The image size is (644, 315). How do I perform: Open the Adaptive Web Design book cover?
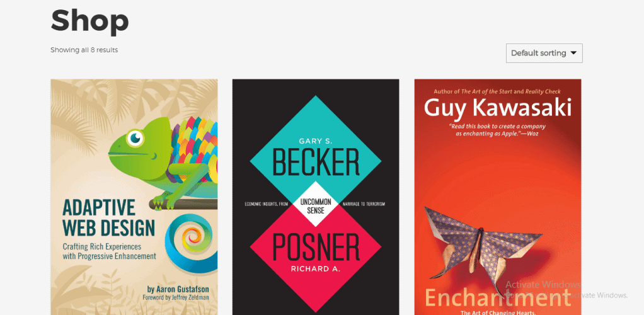134,197
